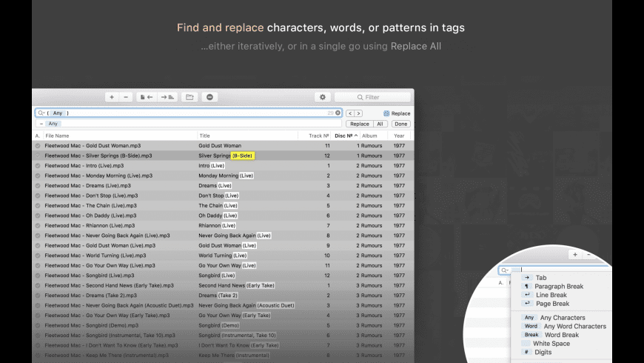Image resolution: width=644 pixels, height=363 pixels.
Task: Click the Replace button
Action: (359, 124)
